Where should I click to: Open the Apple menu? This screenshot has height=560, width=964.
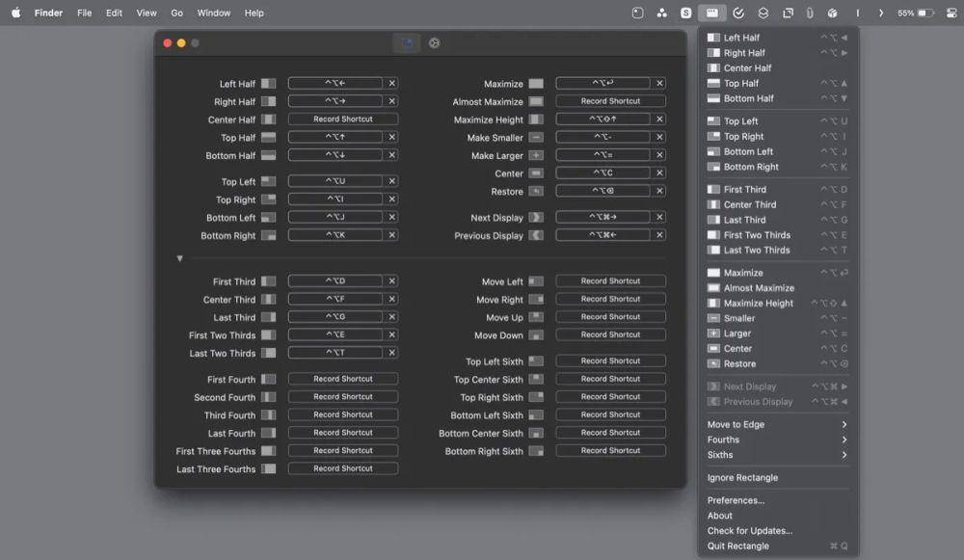(x=16, y=13)
